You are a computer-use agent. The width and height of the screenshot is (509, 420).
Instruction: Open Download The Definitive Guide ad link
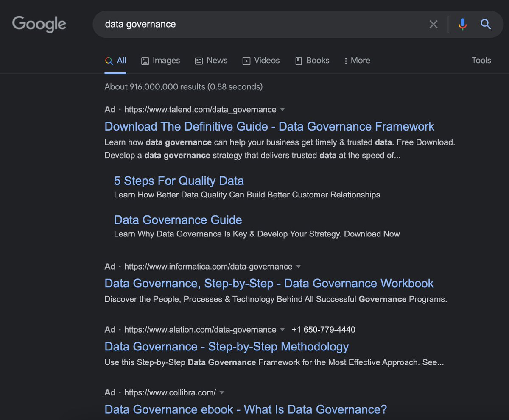point(269,126)
